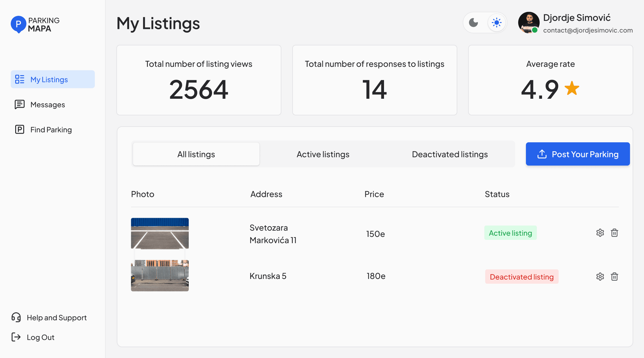Click the Deactivated listing status badge
Viewport: 644px width, 358px height.
(521, 277)
